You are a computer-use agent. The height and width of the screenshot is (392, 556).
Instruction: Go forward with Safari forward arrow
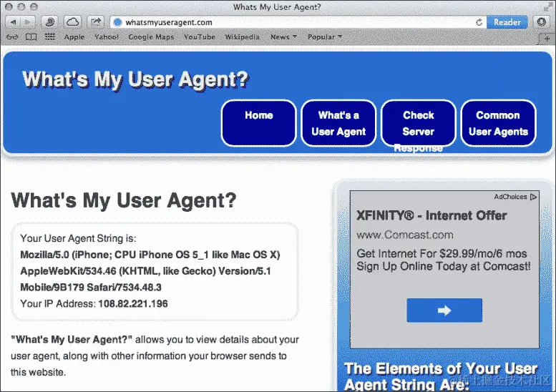[x=28, y=22]
